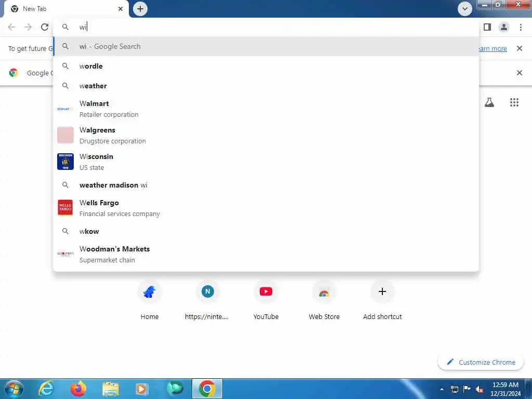
Task: Open Chrome three-dot menu
Action: 521,27
